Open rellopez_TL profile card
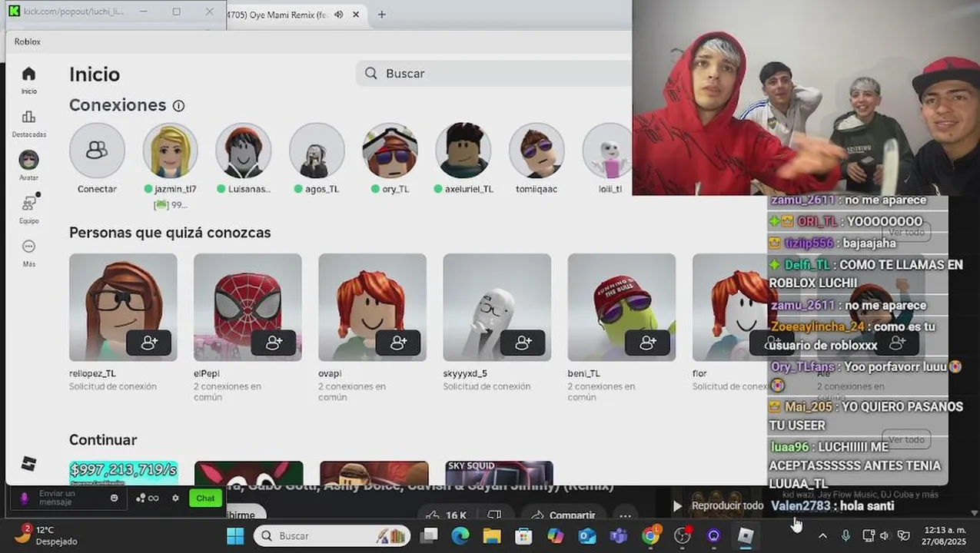Image resolution: width=980 pixels, height=553 pixels. [x=123, y=307]
